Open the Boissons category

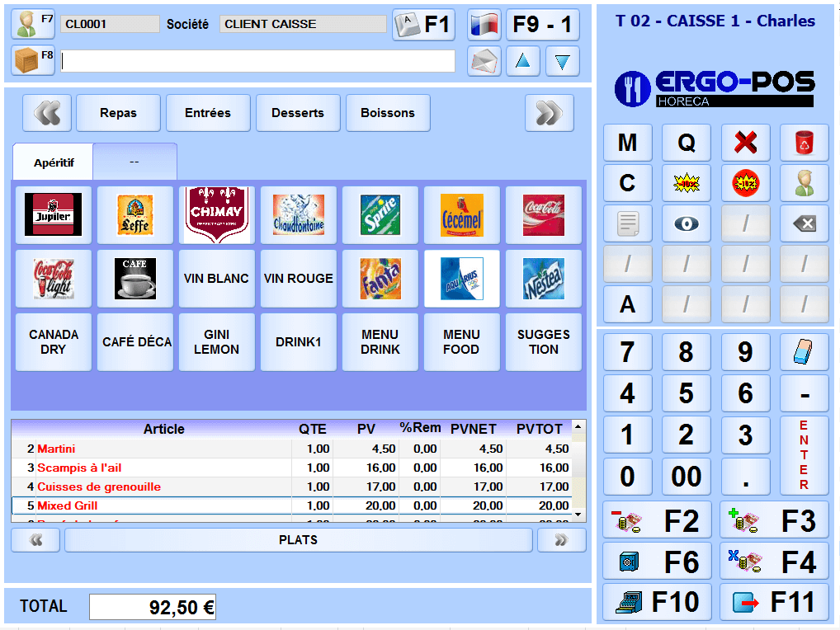tap(388, 113)
